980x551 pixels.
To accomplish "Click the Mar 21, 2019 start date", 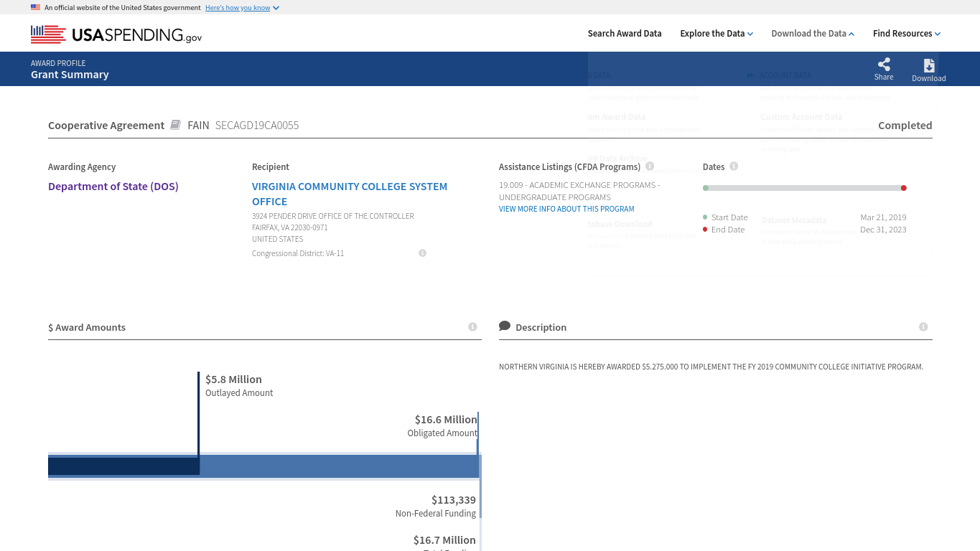I will tap(883, 217).
